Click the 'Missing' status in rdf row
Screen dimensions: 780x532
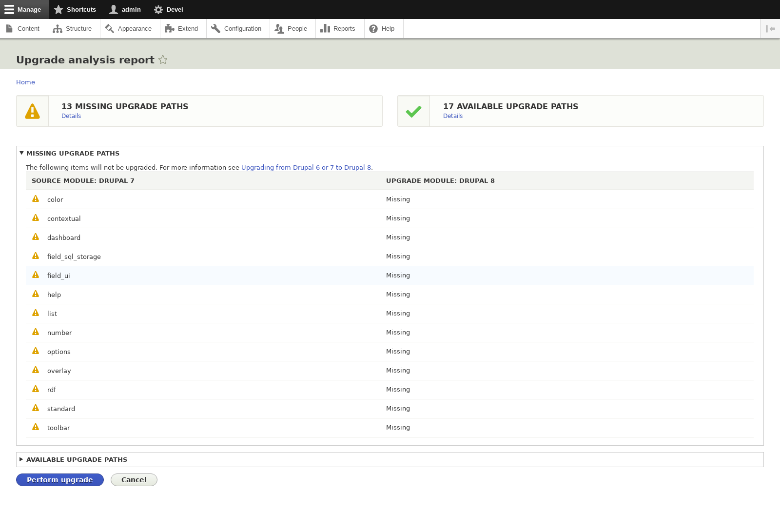point(398,390)
